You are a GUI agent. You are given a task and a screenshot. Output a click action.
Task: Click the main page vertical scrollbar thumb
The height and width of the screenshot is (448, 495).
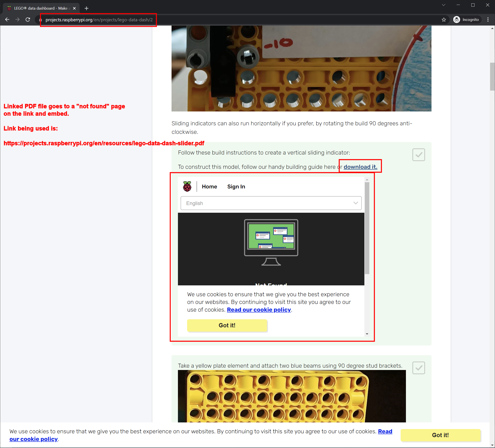tap(492, 77)
